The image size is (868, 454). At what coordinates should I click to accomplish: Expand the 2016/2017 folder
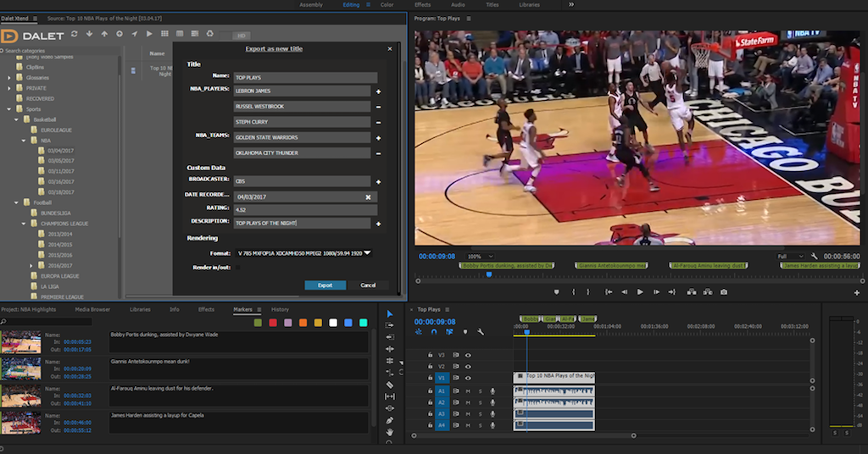tap(31, 265)
